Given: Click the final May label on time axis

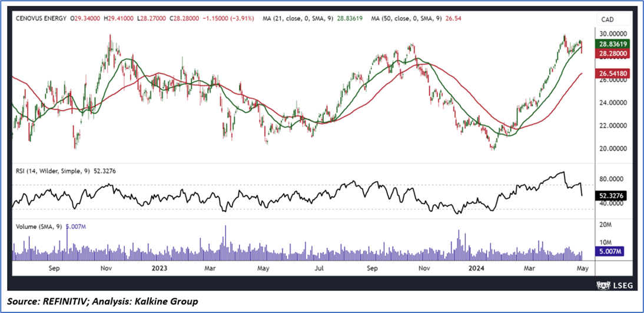Looking at the screenshot, I should click(583, 268).
